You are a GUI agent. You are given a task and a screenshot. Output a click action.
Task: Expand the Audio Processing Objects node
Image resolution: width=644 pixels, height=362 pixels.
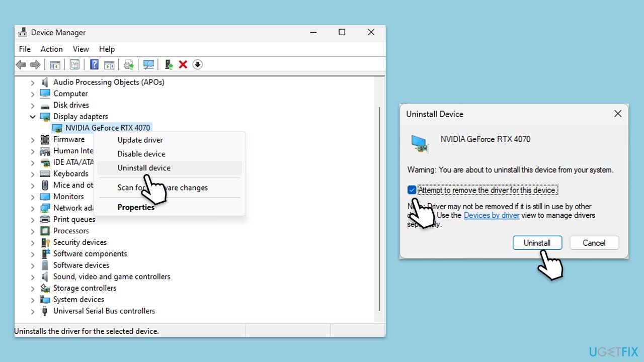[33, 82]
